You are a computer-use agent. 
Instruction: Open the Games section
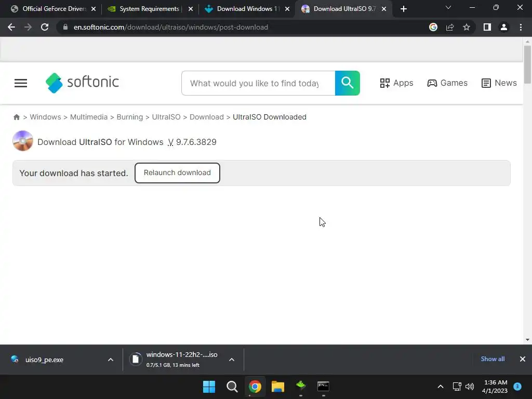447,83
